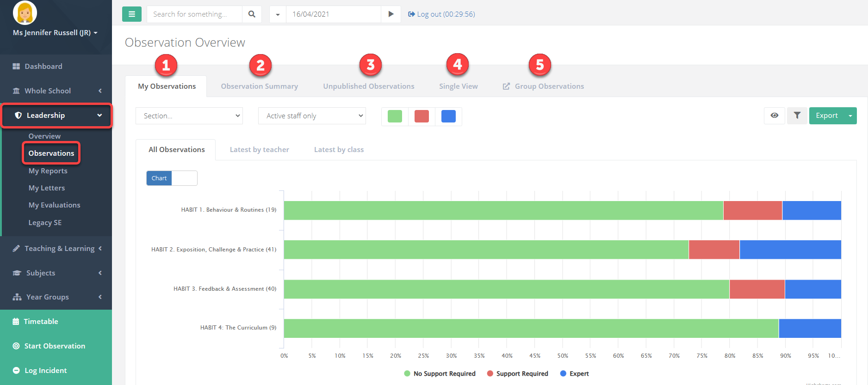868x385 pixels.
Task: Open the Export dropdown caret
Action: [x=850, y=116]
